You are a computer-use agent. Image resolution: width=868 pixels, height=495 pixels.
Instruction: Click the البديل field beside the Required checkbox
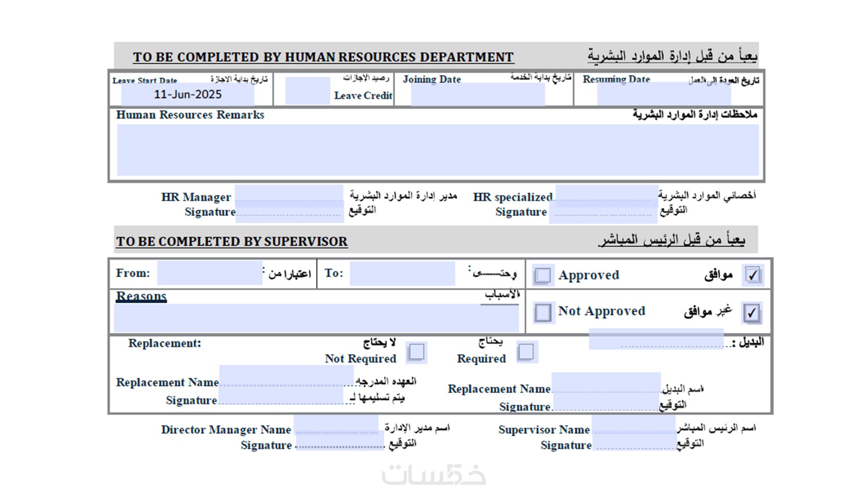(656, 339)
